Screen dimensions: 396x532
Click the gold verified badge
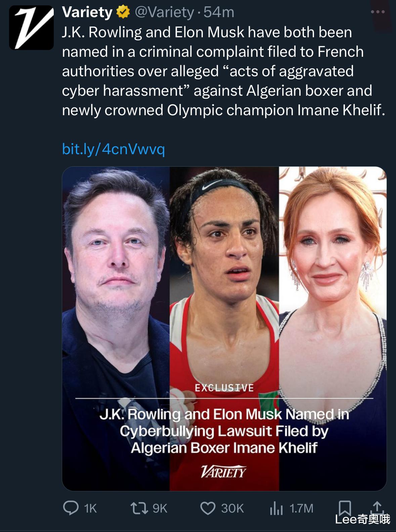pyautogui.click(x=123, y=13)
